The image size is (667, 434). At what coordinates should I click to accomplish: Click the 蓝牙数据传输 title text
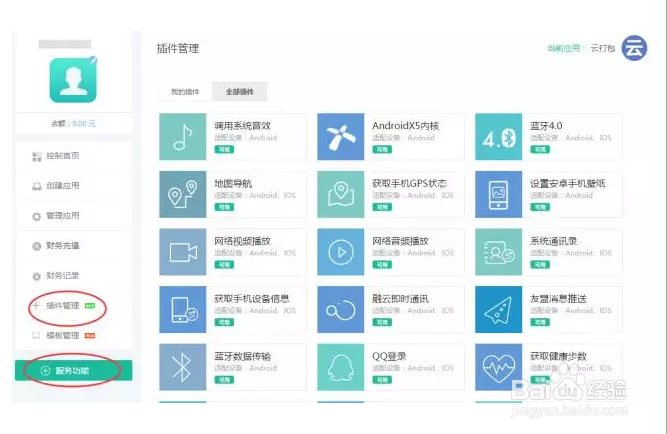coord(242,356)
